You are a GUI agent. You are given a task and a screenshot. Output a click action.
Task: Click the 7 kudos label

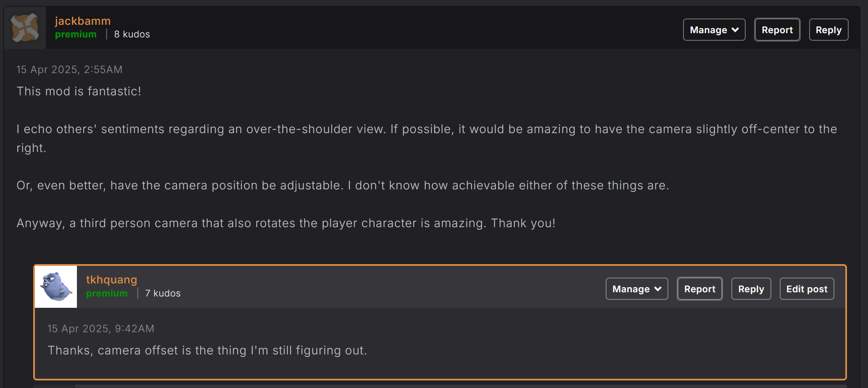pyautogui.click(x=163, y=294)
